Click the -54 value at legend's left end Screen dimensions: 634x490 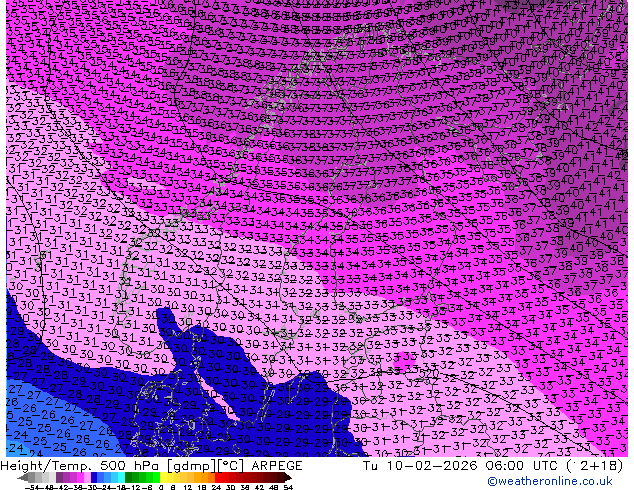[x=32, y=487]
